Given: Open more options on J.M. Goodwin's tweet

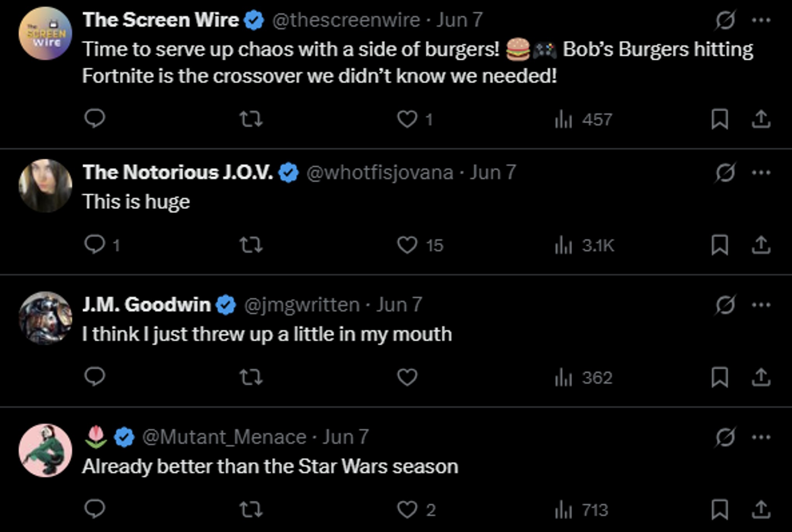Looking at the screenshot, I should [x=761, y=305].
